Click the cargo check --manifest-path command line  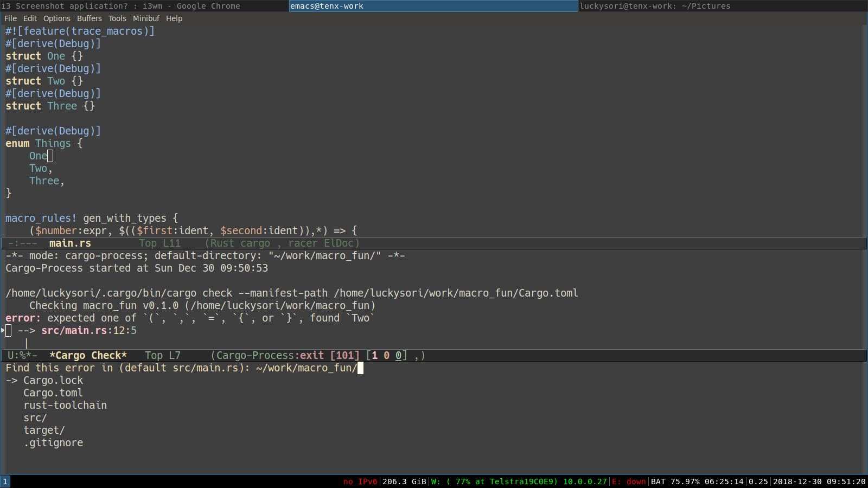[292, 293]
